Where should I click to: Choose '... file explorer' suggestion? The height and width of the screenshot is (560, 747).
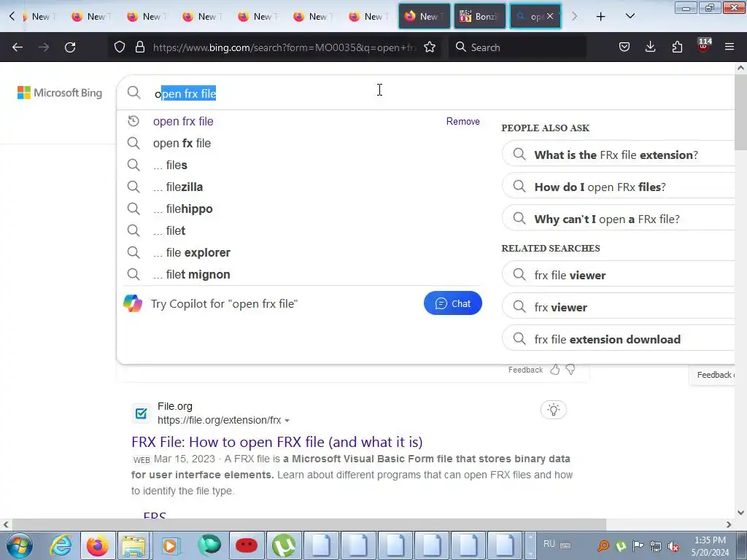[x=192, y=253]
